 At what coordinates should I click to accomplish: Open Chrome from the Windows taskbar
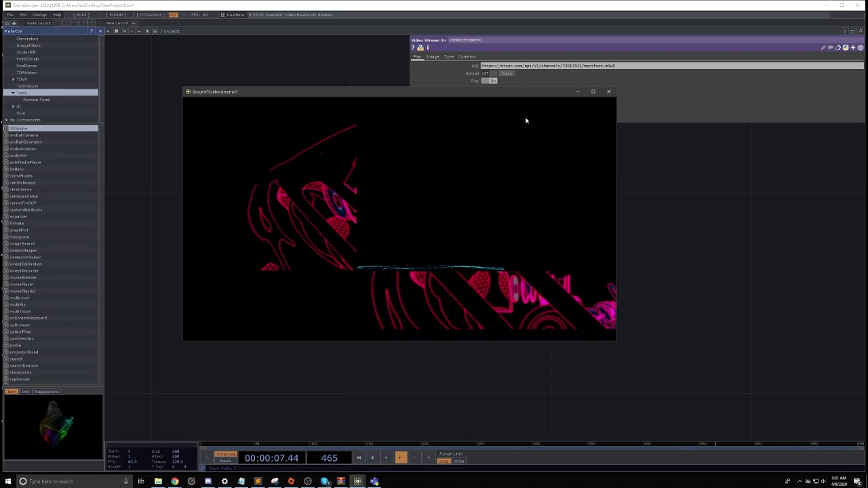pyautogui.click(x=175, y=481)
